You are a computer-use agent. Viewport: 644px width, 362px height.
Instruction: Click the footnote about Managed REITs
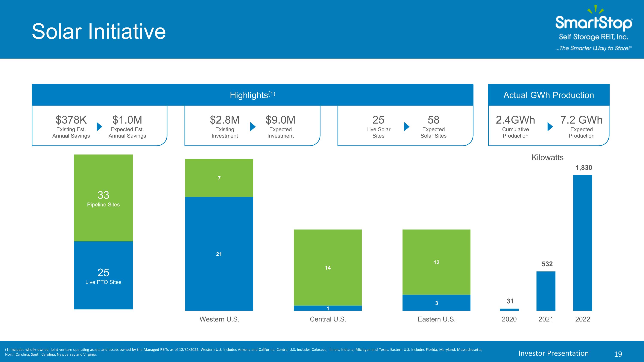click(x=243, y=352)
